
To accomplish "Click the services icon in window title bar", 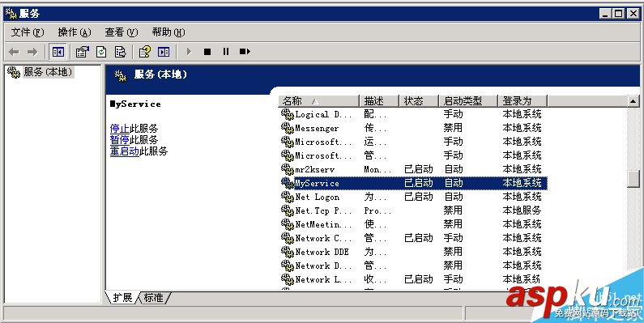I will coord(11,14).
